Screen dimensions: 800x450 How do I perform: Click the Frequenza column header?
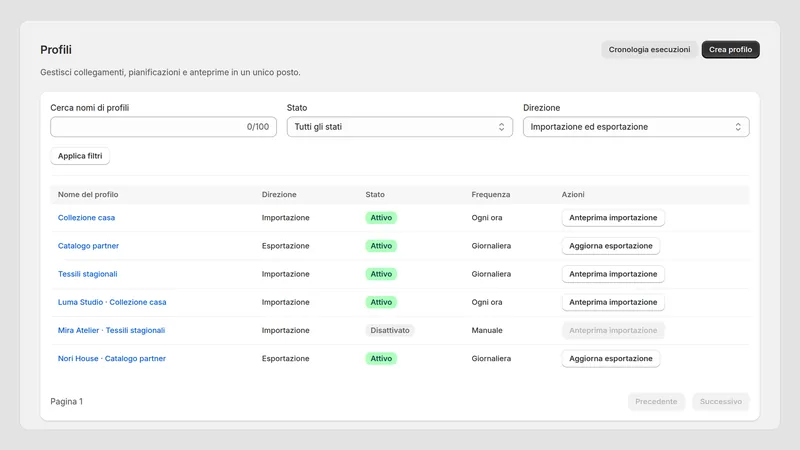[x=490, y=194]
